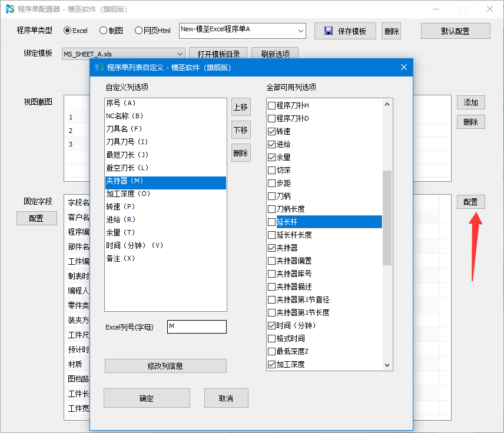Viewport: 504px width, 433px height.
Task: Enable the 最低深度Z checkbox
Action: (x=271, y=351)
